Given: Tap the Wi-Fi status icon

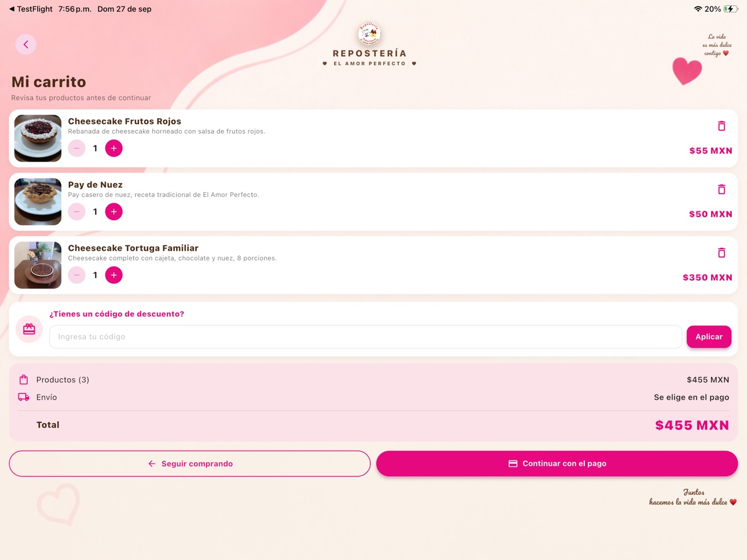Looking at the screenshot, I should coord(698,9).
